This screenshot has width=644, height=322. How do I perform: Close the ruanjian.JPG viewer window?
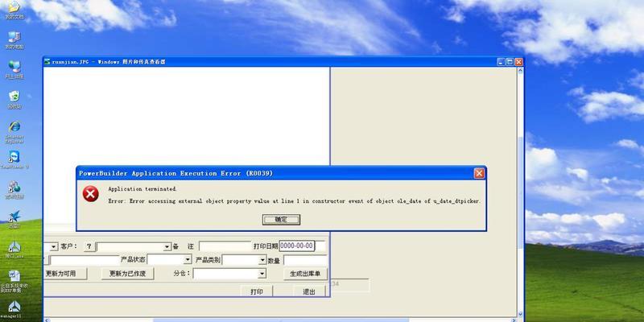tap(518, 62)
